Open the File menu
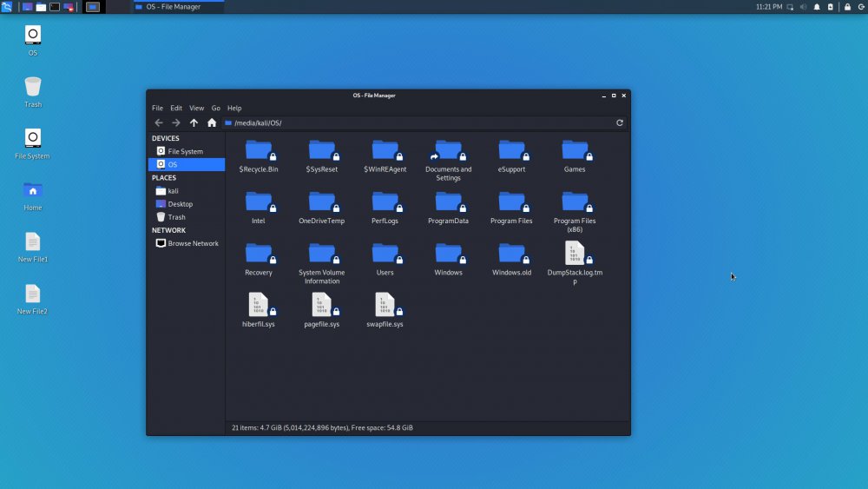This screenshot has width=868, height=489. pyautogui.click(x=157, y=109)
